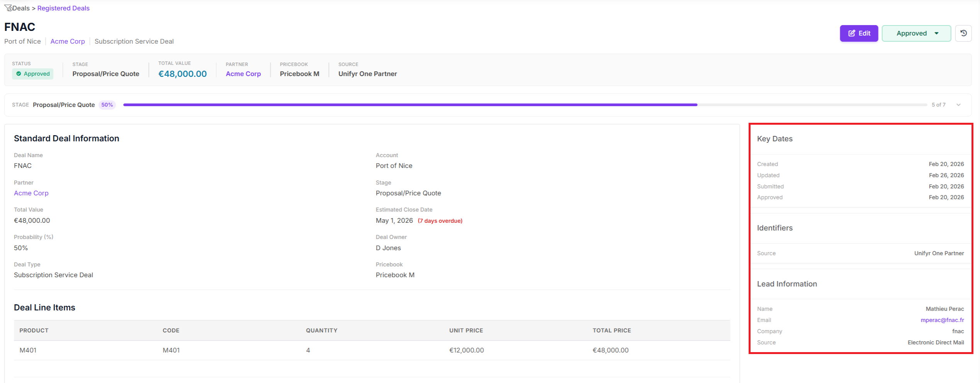Click 'Subscription Service Deal' under Deal Type
The width and height of the screenshot is (980, 383).
click(x=53, y=275)
